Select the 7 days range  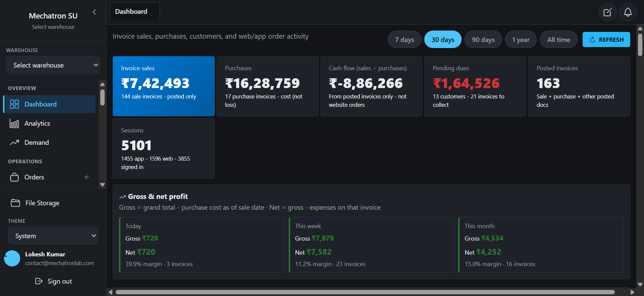pos(405,40)
